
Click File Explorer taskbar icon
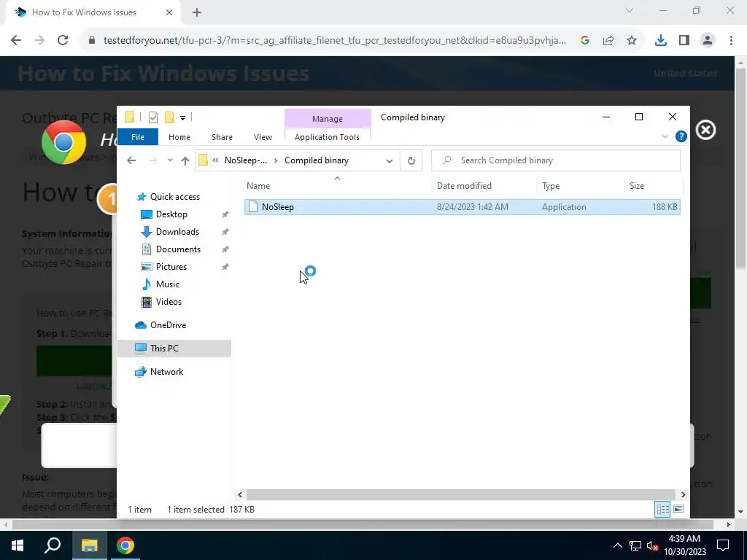(x=89, y=545)
